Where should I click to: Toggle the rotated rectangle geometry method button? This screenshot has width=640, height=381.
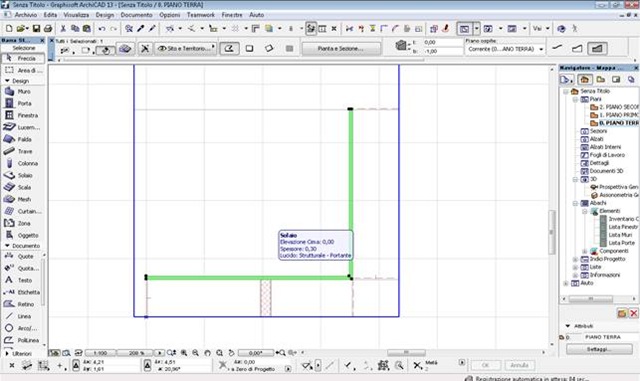click(x=269, y=48)
